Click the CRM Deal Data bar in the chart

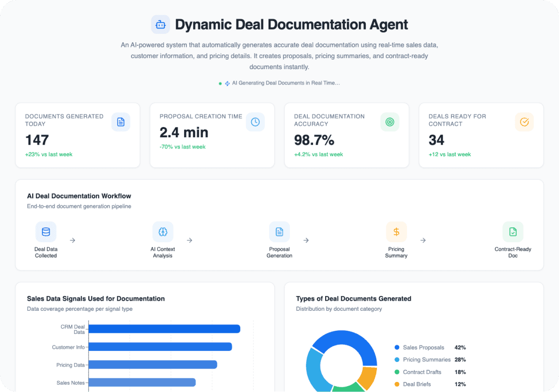click(x=164, y=329)
